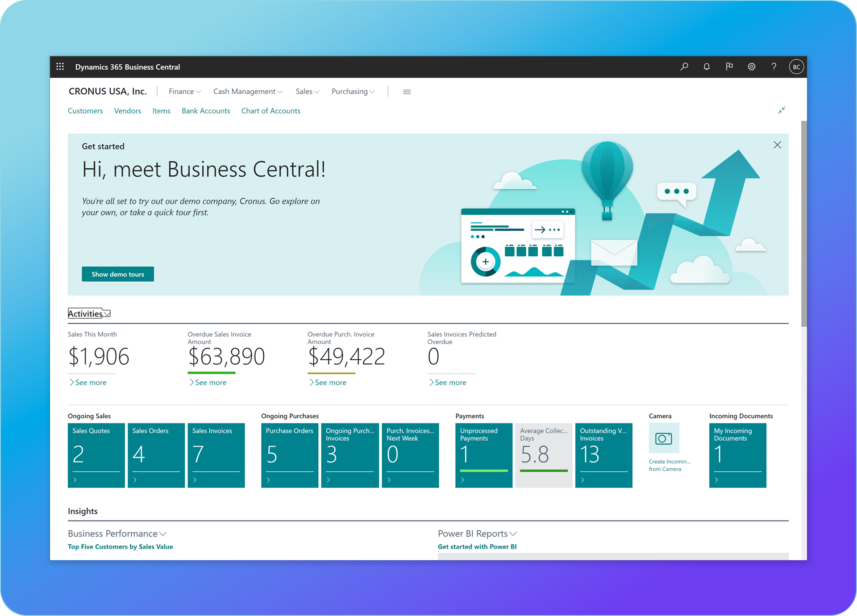Open the Purchasing menu
This screenshot has height=616, width=857.
[353, 92]
